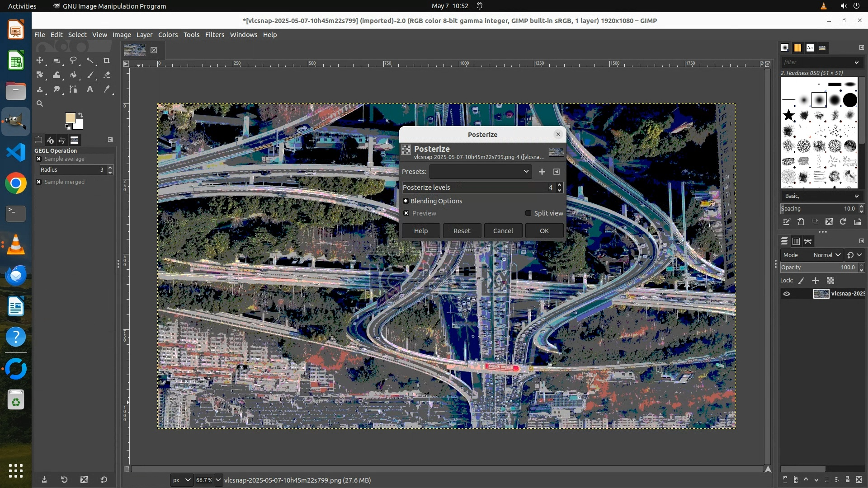Select the Color Picker eyedropper tool
868x488 pixels.
pos(107,89)
